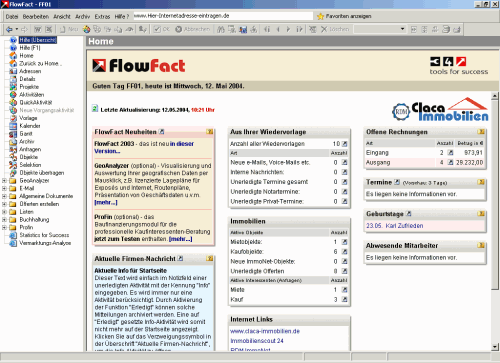This screenshot has height=363, width=500.
Task: Click the first-record navigation arrow
Action: [267, 29]
